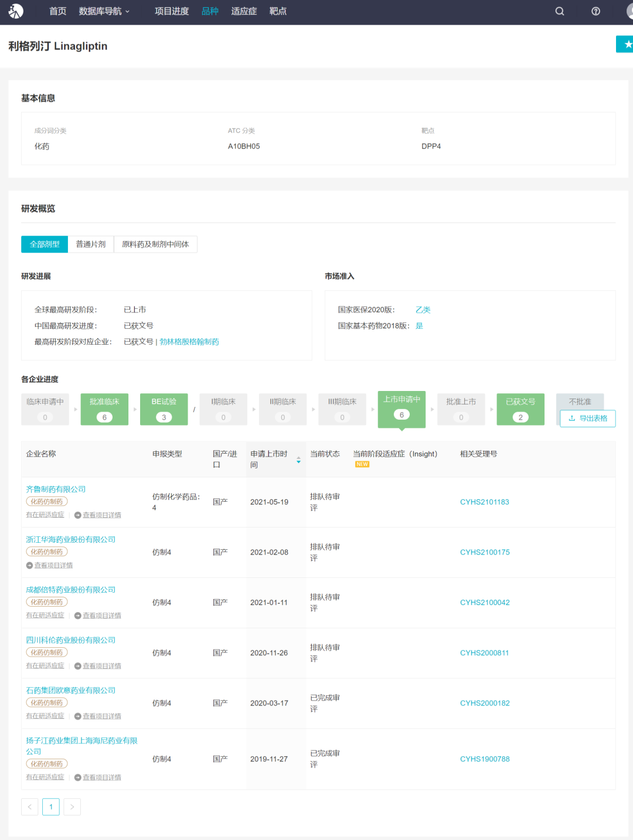Click 查看项目详情 icon for 扬子江药业集团
The width and height of the screenshot is (633, 840).
pyautogui.click(x=77, y=778)
